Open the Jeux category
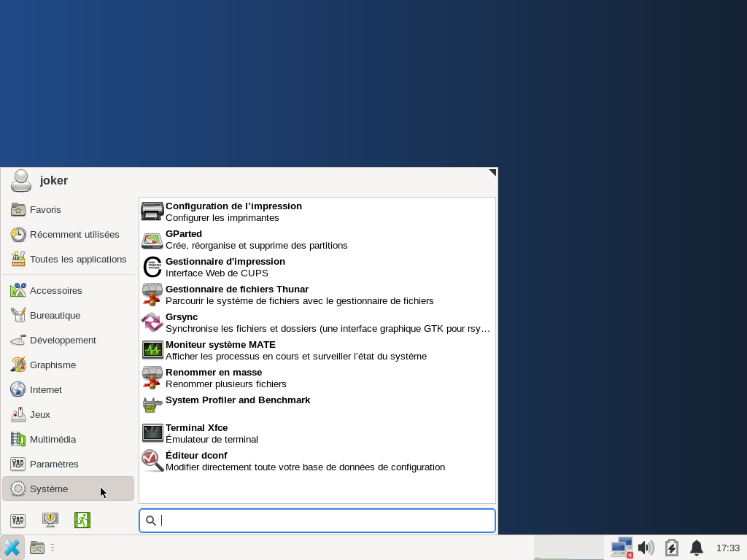This screenshot has width=747, height=560. (68, 414)
